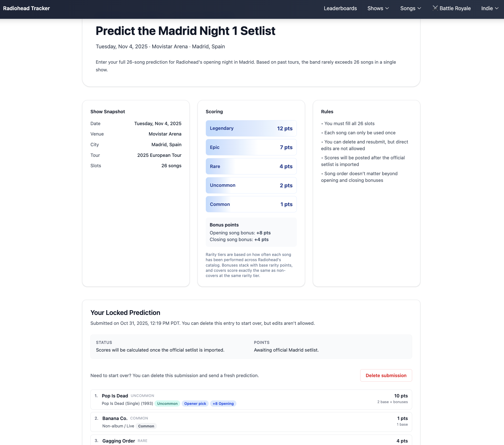
Task: Click the Common 1 pts tier
Action: pyautogui.click(x=251, y=204)
